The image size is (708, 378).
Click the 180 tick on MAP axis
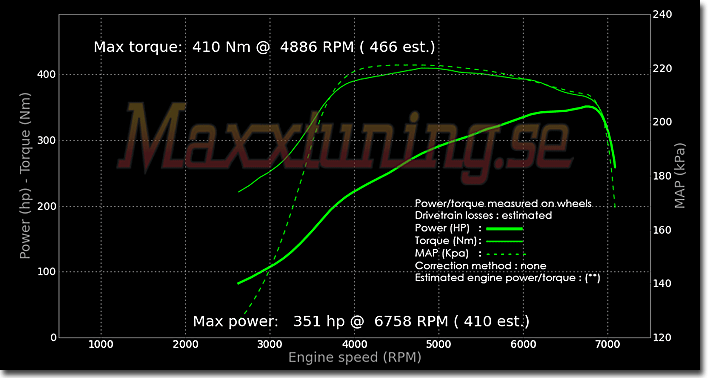click(662, 176)
